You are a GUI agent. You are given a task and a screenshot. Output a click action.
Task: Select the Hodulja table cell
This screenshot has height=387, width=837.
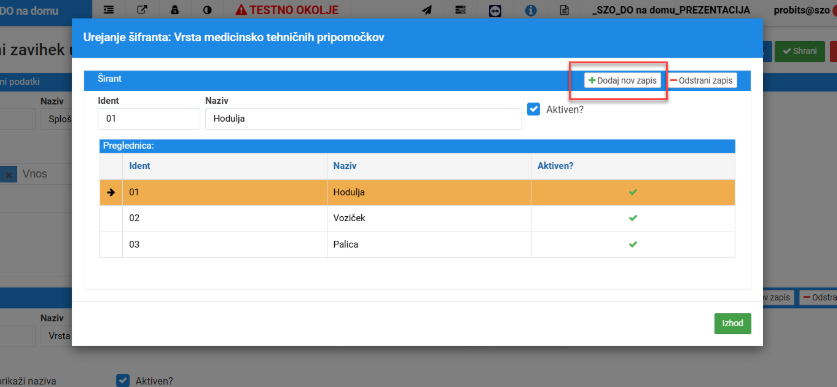[x=429, y=192]
